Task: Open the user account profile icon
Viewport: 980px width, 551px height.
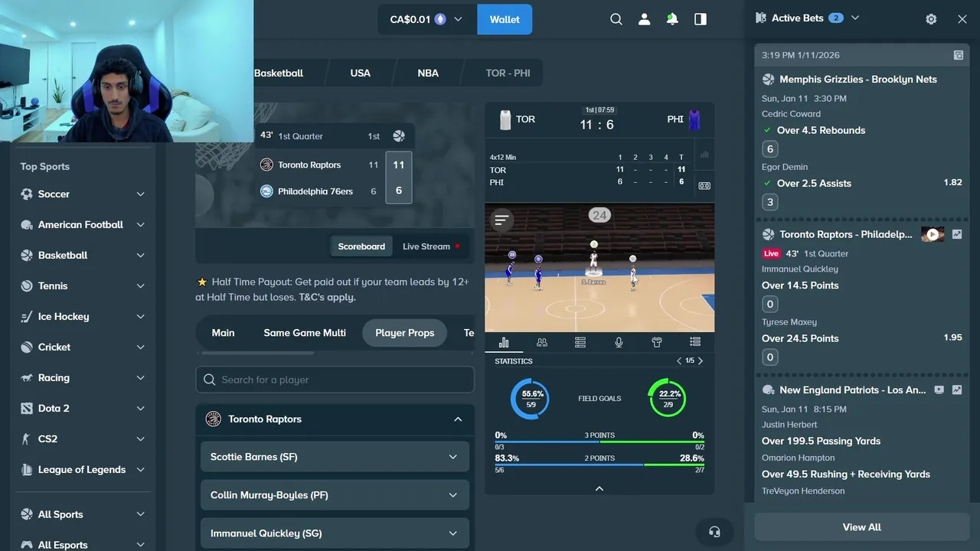Action: pos(644,19)
